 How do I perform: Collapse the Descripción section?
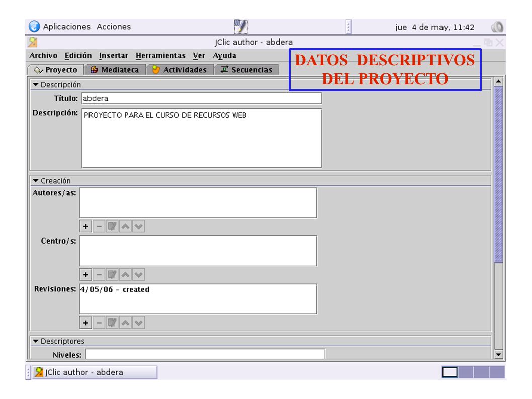click(36, 84)
